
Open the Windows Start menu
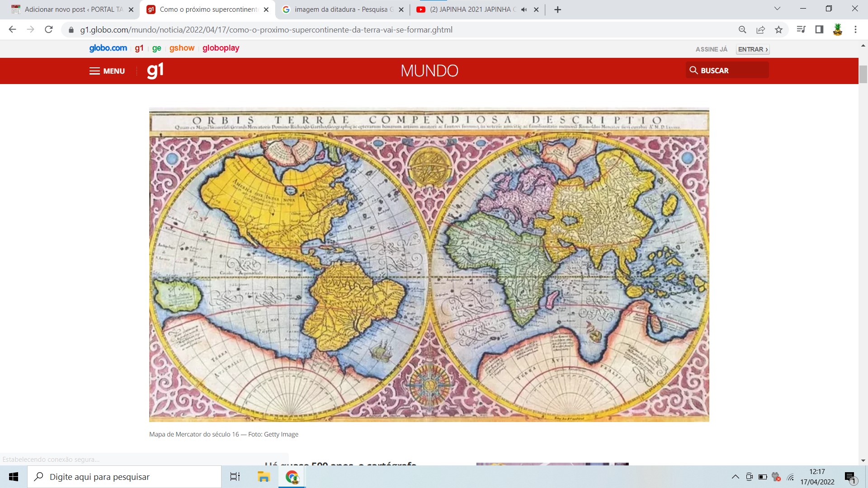pyautogui.click(x=14, y=477)
